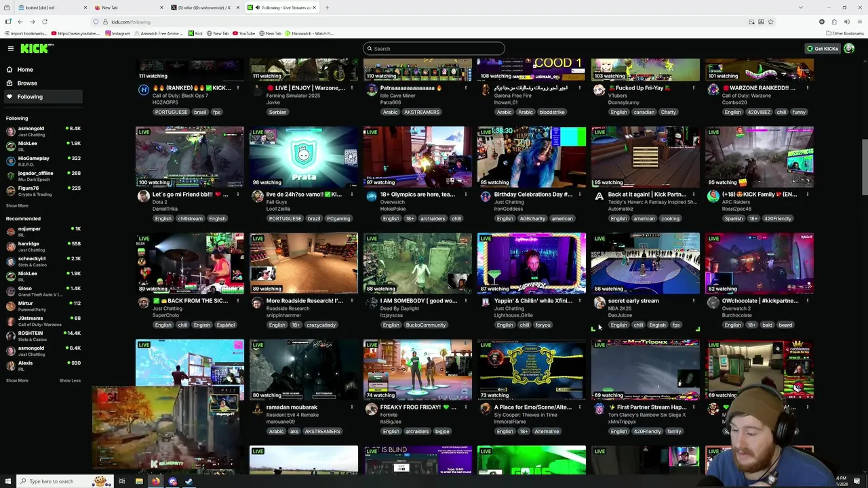Open Other Bookmarks folder
The height and width of the screenshot is (488, 868).
click(x=844, y=33)
